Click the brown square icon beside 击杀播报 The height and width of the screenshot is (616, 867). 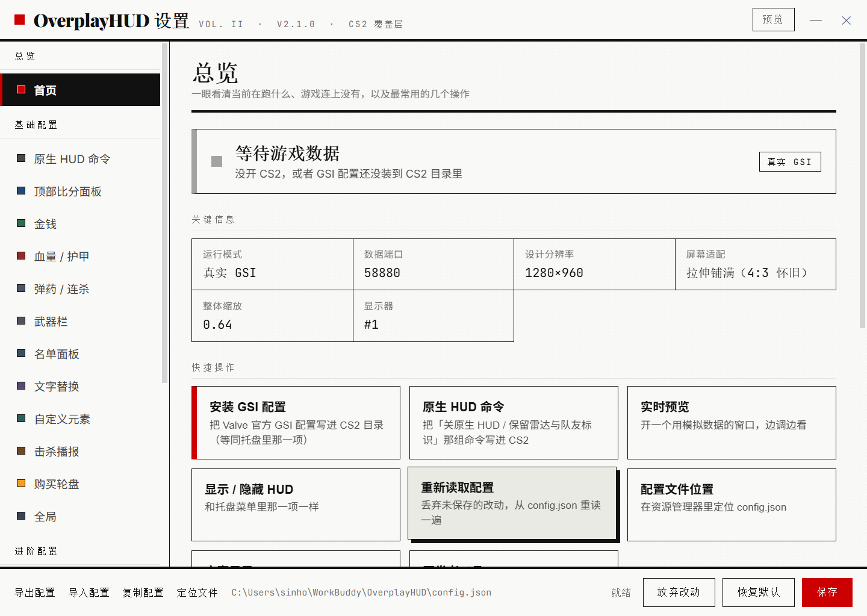[x=21, y=451]
